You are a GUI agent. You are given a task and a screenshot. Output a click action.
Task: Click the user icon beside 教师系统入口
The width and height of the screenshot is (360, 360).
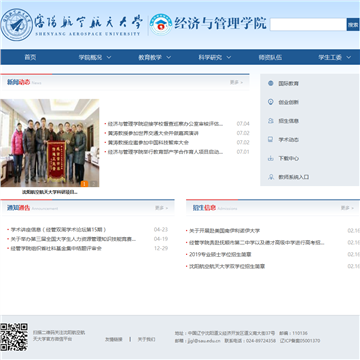[271, 177]
